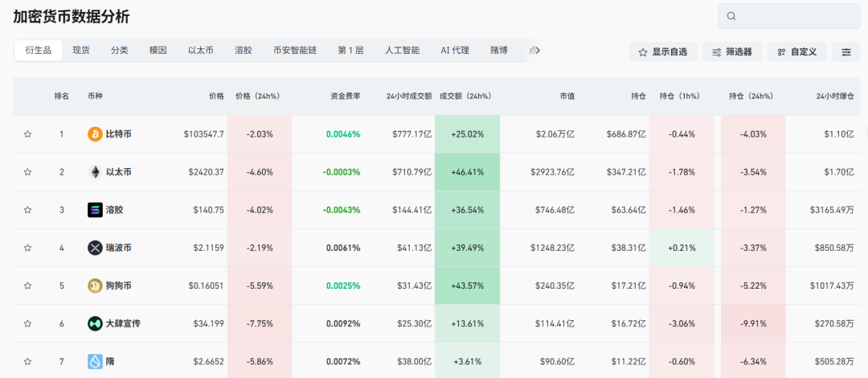Click the Bitcoin coin icon
Screen dimensions: 868x378
95,134
